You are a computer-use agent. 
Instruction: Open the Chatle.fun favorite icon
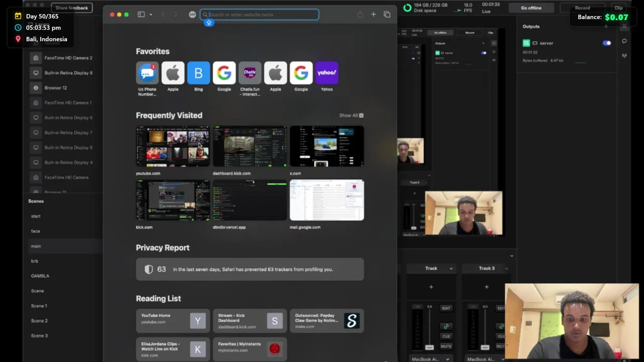pos(250,73)
